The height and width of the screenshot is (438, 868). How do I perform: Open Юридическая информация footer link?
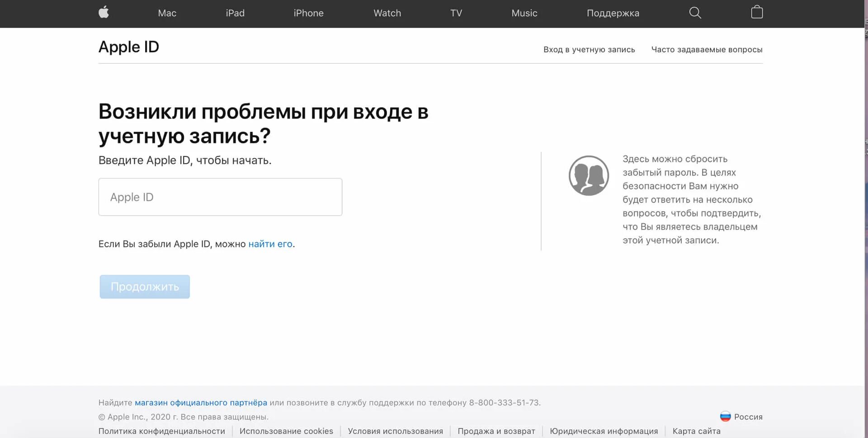tap(604, 431)
